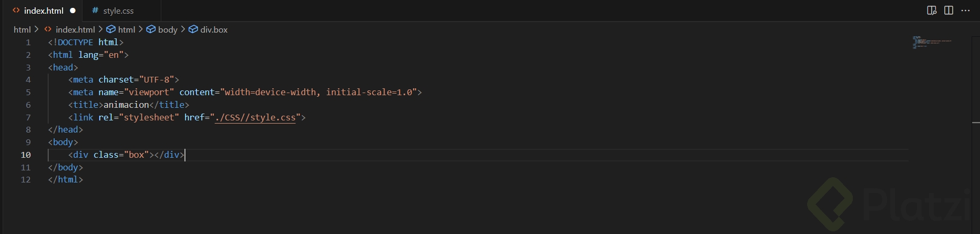Place cursor on the title animacion text

point(126,105)
